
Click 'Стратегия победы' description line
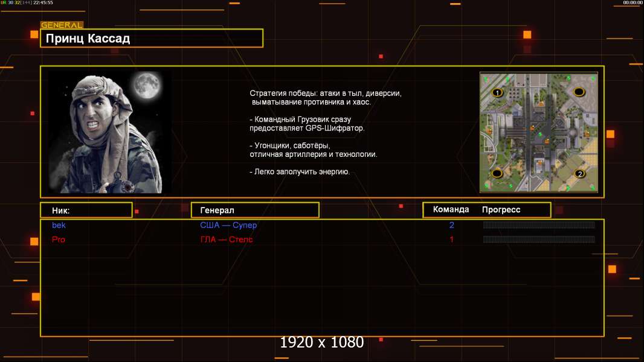[x=325, y=94]
